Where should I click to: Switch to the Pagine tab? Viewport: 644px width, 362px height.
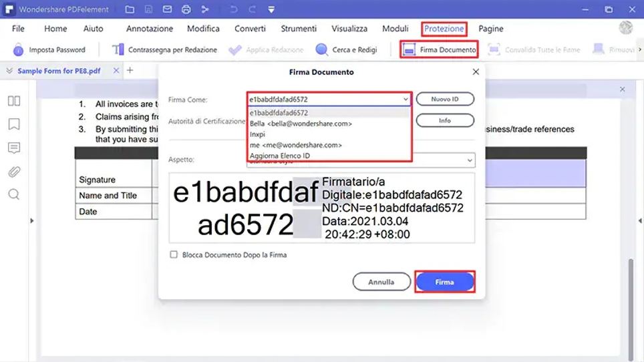tap(491, 29)
